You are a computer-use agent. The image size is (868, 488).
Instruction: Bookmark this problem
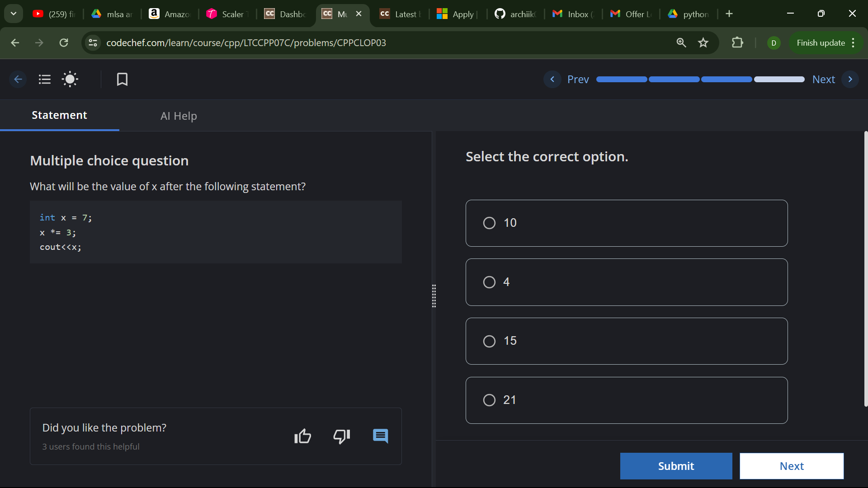click(122, 80)
